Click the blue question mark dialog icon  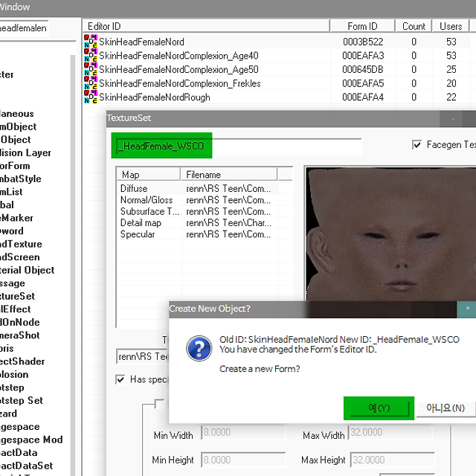(x=198, y=347)
